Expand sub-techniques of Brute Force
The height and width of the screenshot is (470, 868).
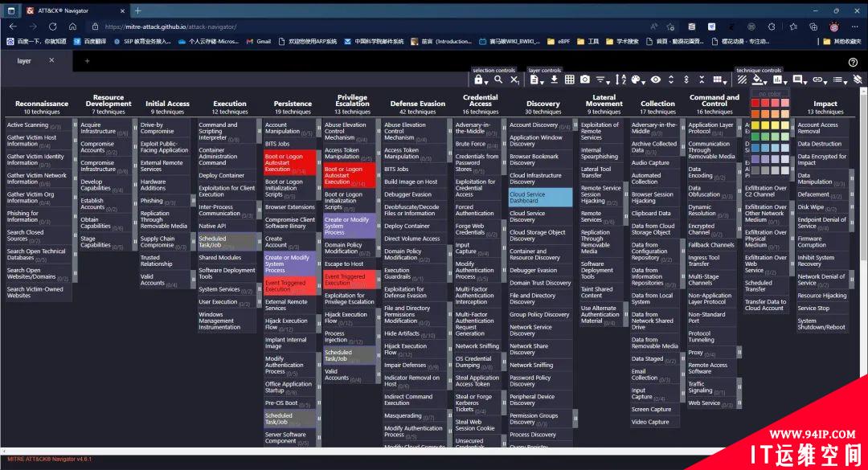(504, 144)
